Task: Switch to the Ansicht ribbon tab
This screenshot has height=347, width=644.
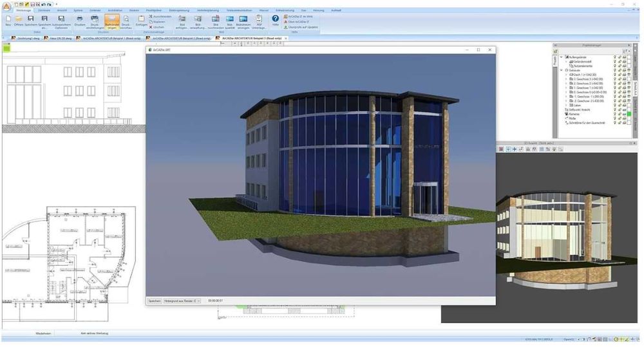Action: (x=62, y=10)
